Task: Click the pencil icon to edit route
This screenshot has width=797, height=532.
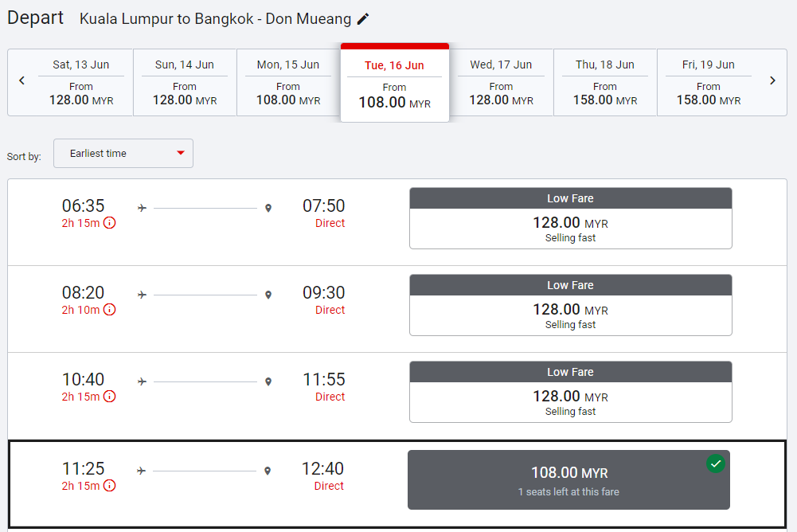Action: point(363,18)
